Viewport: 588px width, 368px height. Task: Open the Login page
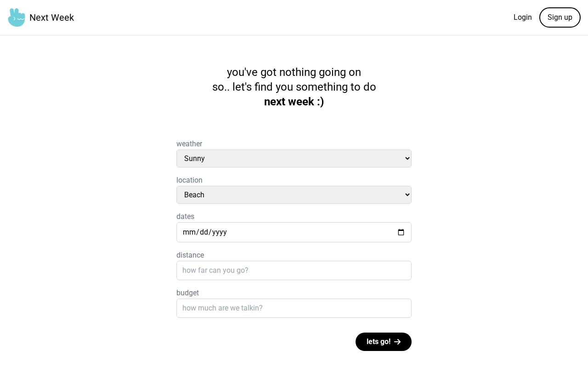[x=522, y=17]
